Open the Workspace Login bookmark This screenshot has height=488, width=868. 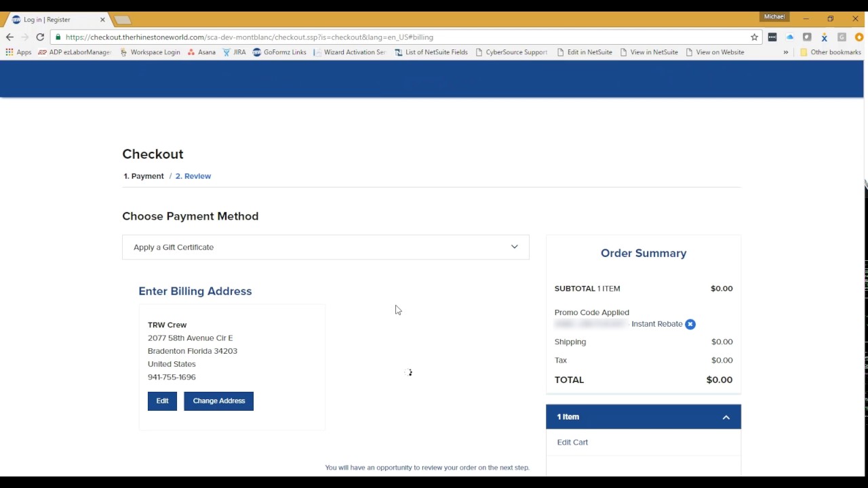tap(150, 52)
